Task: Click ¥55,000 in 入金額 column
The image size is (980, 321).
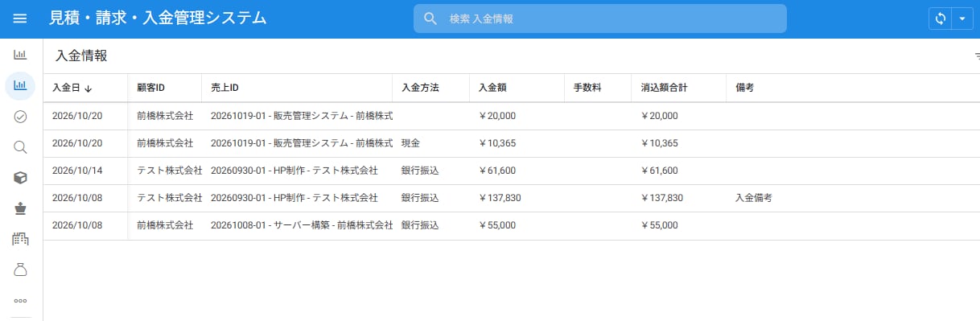Action: (497, 225)
